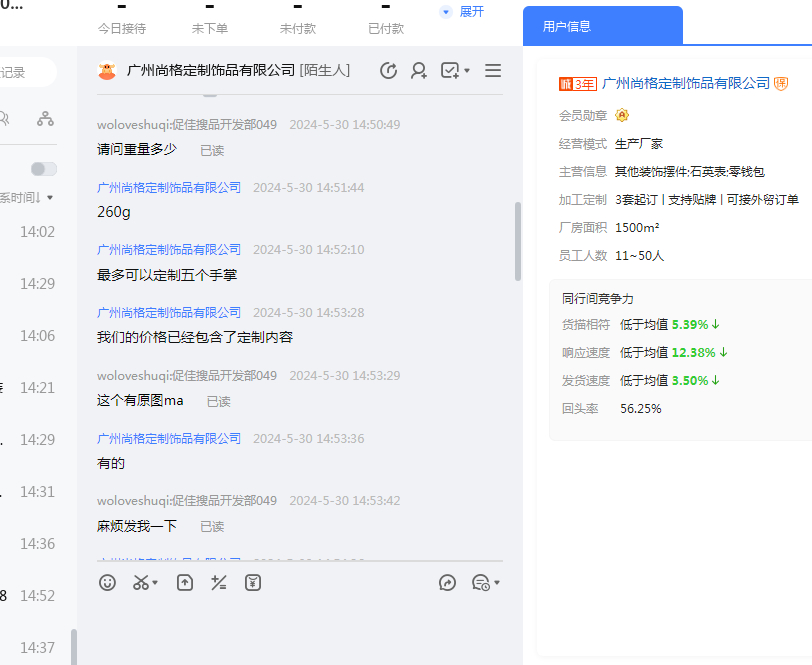Open the emoji picker in chat toolbar
The height and width of the screenshot is (665, 812).
pyautogui.click(x=107, y=582)
